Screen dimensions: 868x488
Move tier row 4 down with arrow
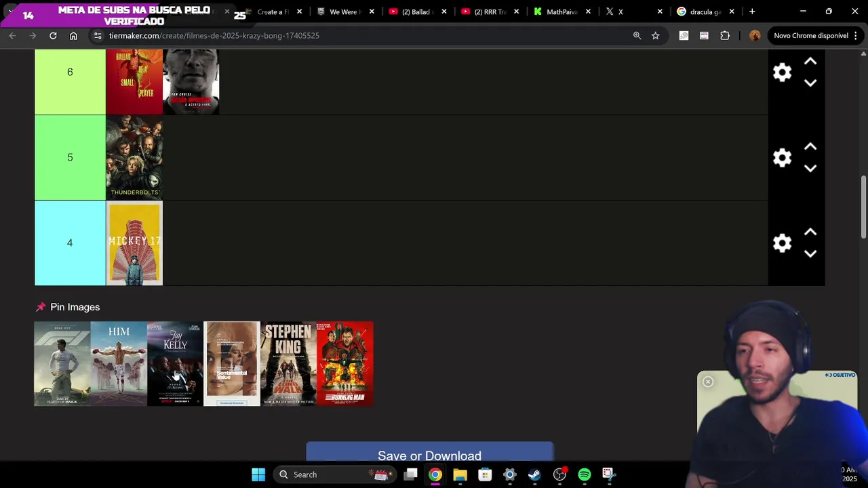pos(810,253)
